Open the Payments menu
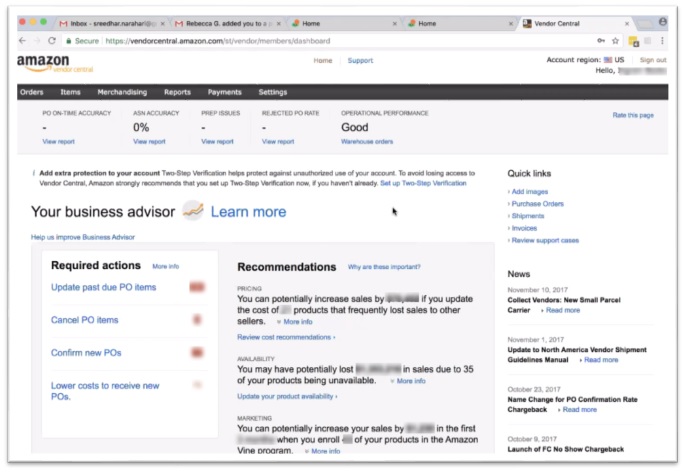The width and height of the screenshot is (685, 472). click(x=225, y=92)
